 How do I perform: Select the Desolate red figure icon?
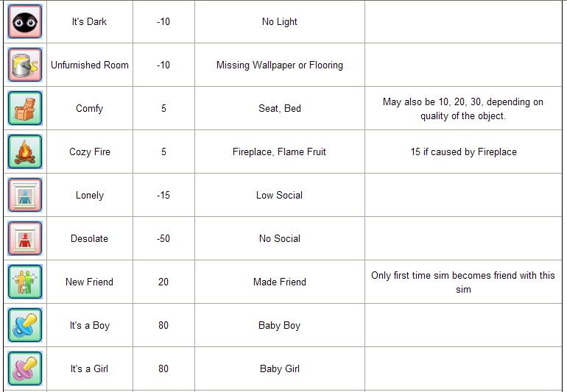coord(25,238)
